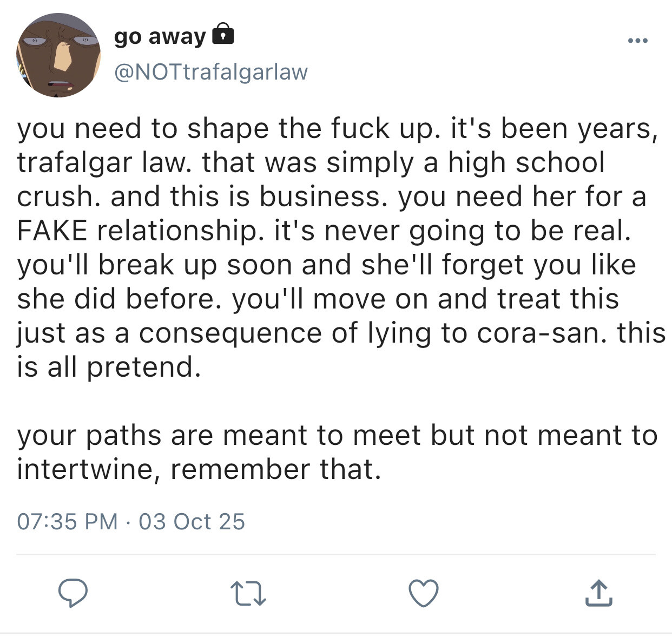The image size is (672, 643).
Task: Click 'intertwine, remember that.' closing line
Action: 199,469
